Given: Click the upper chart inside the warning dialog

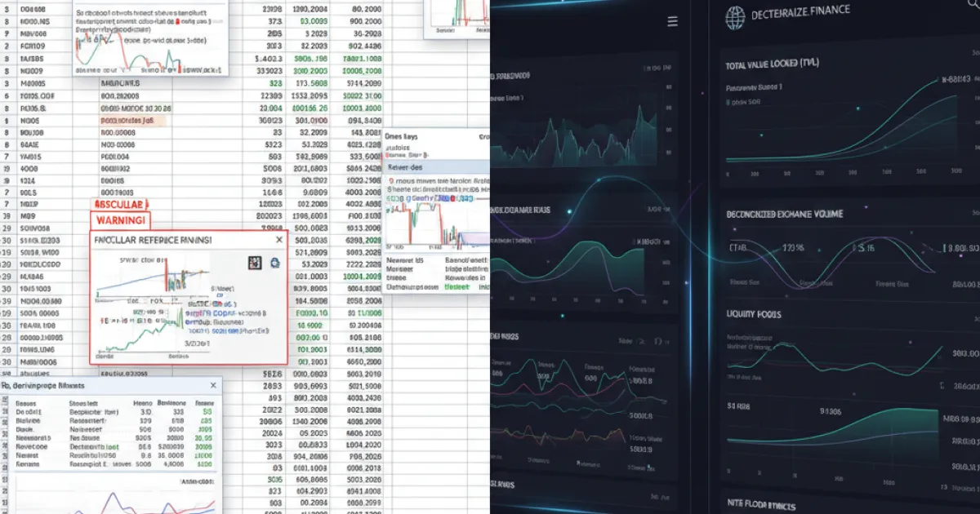Looking at the screenshot, I should coord(155,277).
